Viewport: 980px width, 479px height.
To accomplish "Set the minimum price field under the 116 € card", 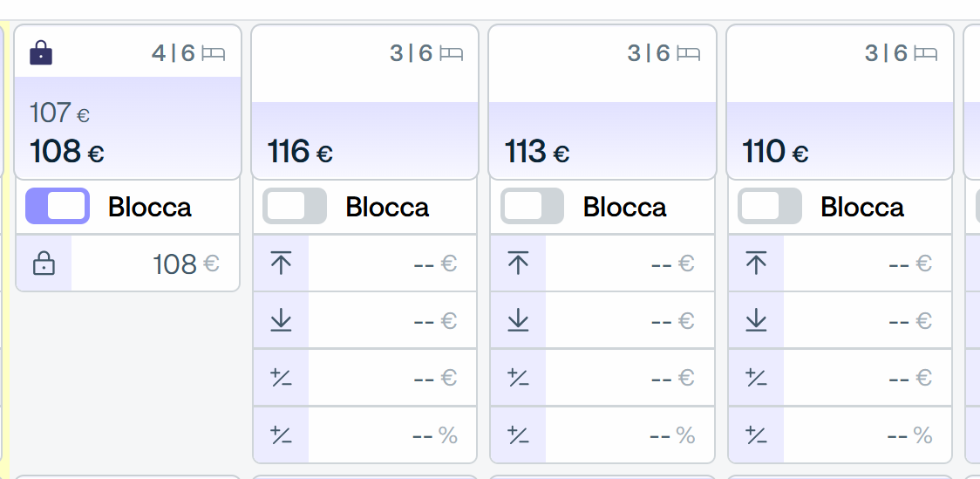I will tap(391, 321).
